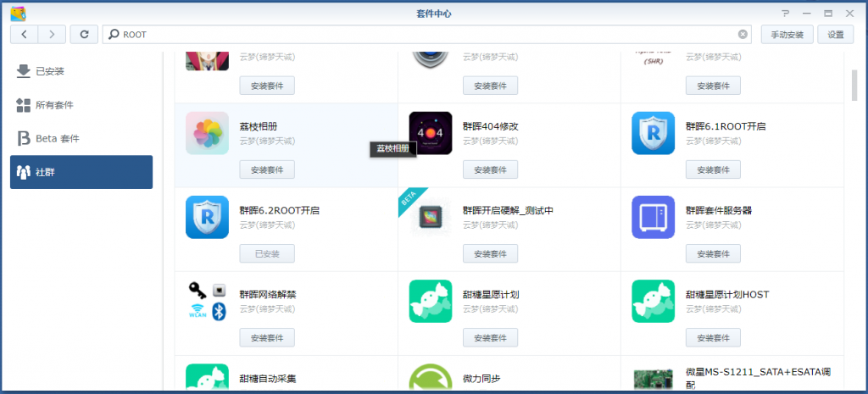Click the Beta B icon in sidebar
Screen dimensions: 868x394
pyautogui.click(x=23, y=138)
